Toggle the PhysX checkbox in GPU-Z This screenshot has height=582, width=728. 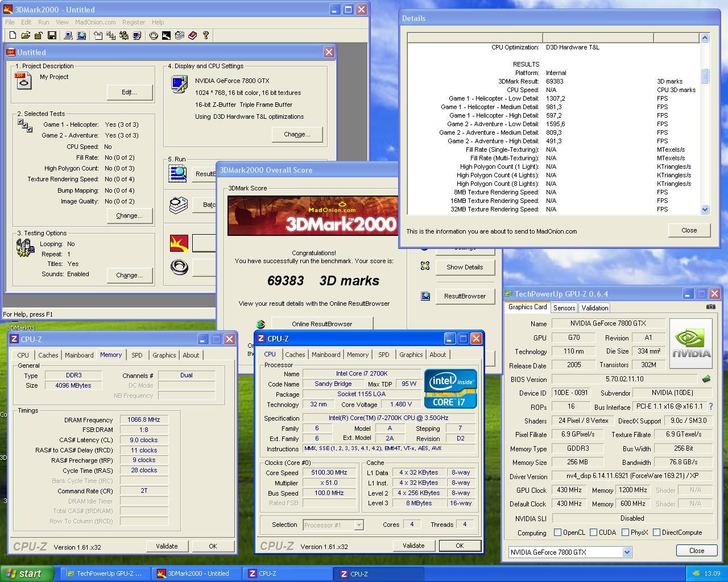click(625, 533)
